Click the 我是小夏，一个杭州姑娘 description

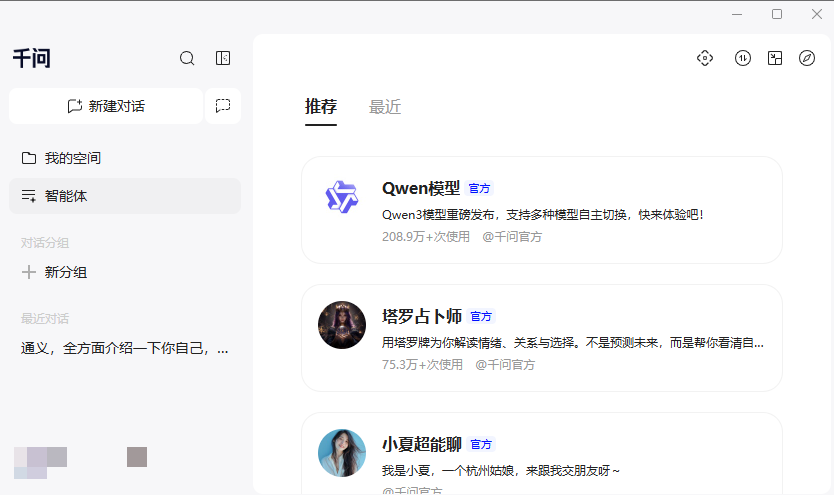[x=501, y=471]
